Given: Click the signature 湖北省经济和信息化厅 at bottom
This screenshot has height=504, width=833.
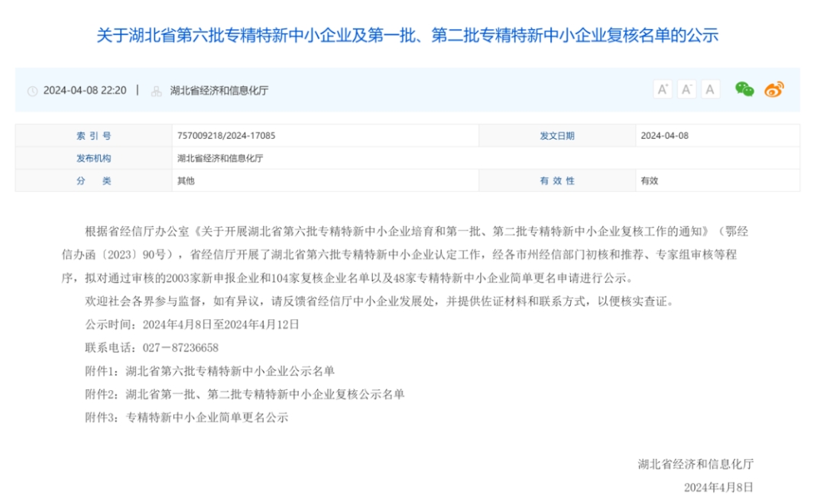Looking at the screenshot, I should pos(696,464).
